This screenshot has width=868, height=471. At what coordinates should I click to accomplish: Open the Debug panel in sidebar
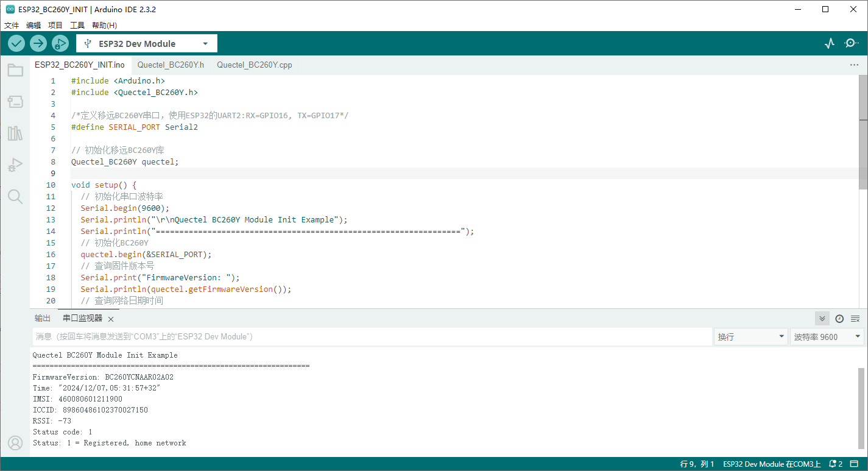click(x=15, y=165)
